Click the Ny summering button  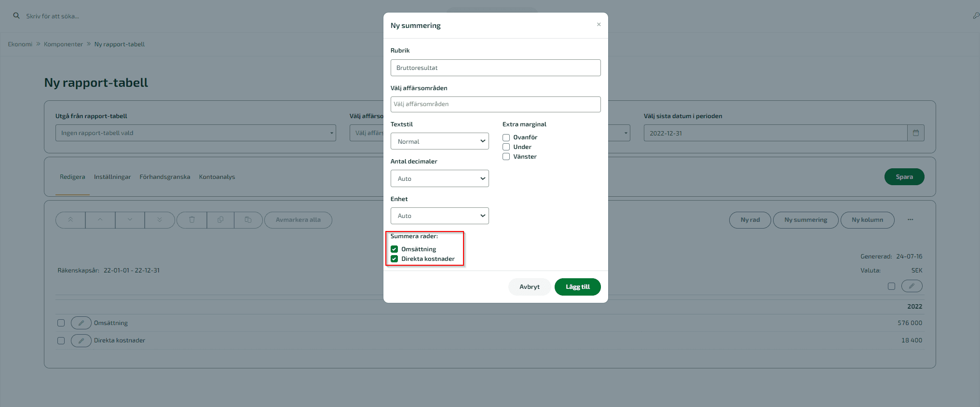pos(806,220)
